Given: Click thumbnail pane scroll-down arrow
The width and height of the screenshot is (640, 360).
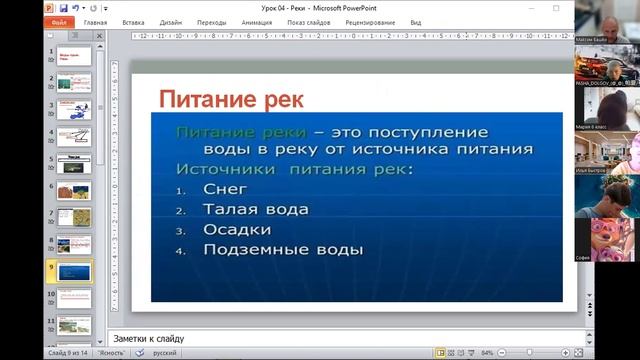Looking at the screenshot, I should (100, 342).
